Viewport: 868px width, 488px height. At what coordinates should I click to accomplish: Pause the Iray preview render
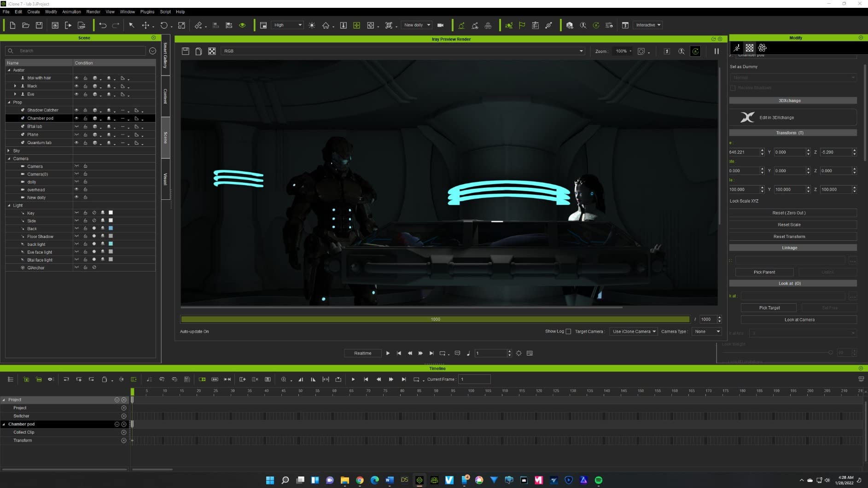point(717,51)
